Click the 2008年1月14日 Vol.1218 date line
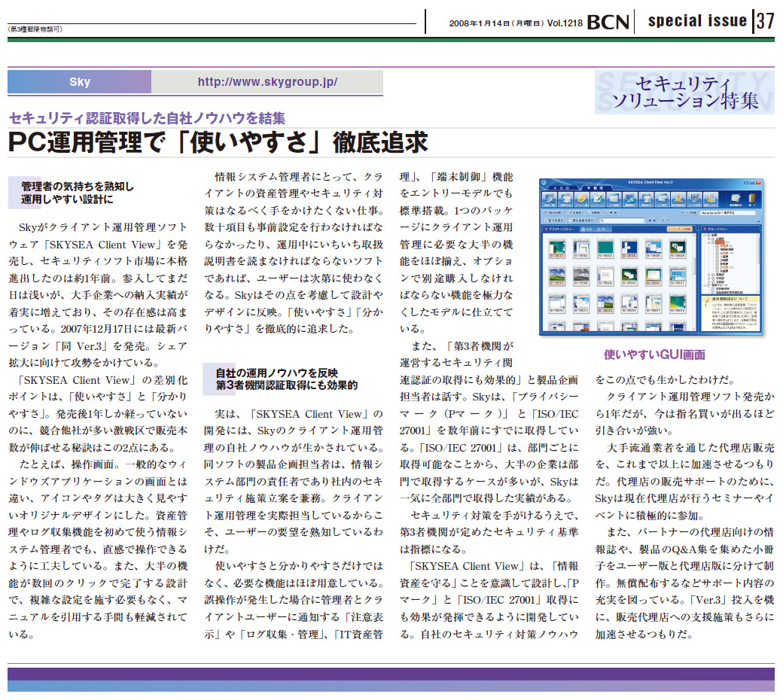The width and height of the screenshot is (783, 700). click(515, 23)
